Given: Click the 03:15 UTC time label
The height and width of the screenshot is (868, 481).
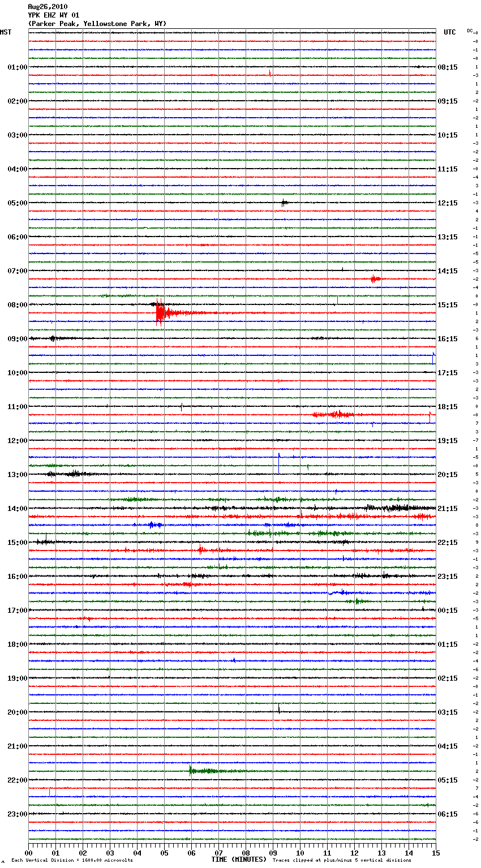Looking at the screenshot, I should [448, 712].
